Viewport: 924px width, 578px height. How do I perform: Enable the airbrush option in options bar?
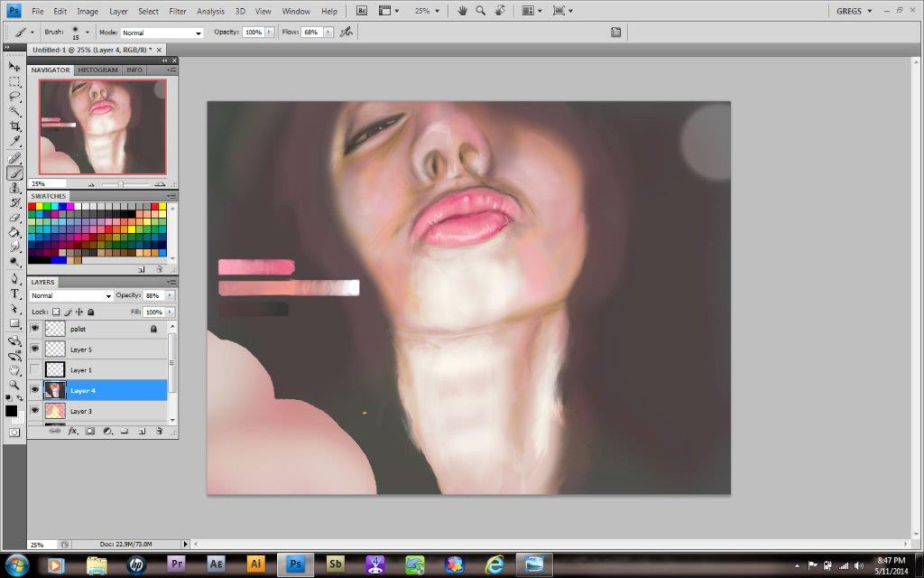pos(346,32)
